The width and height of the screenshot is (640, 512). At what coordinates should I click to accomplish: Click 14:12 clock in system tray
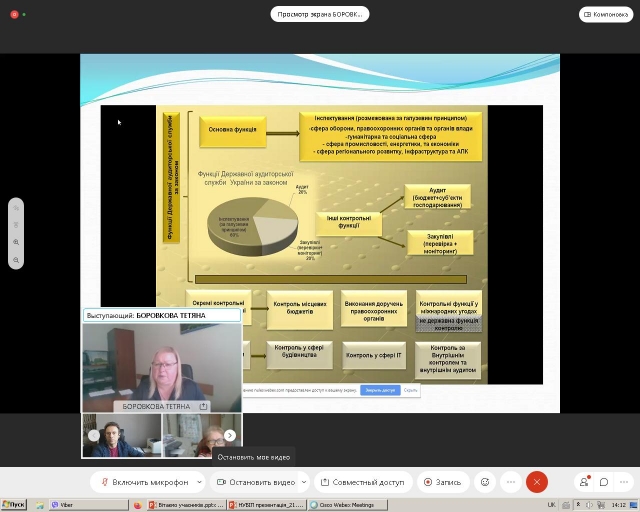619,505
